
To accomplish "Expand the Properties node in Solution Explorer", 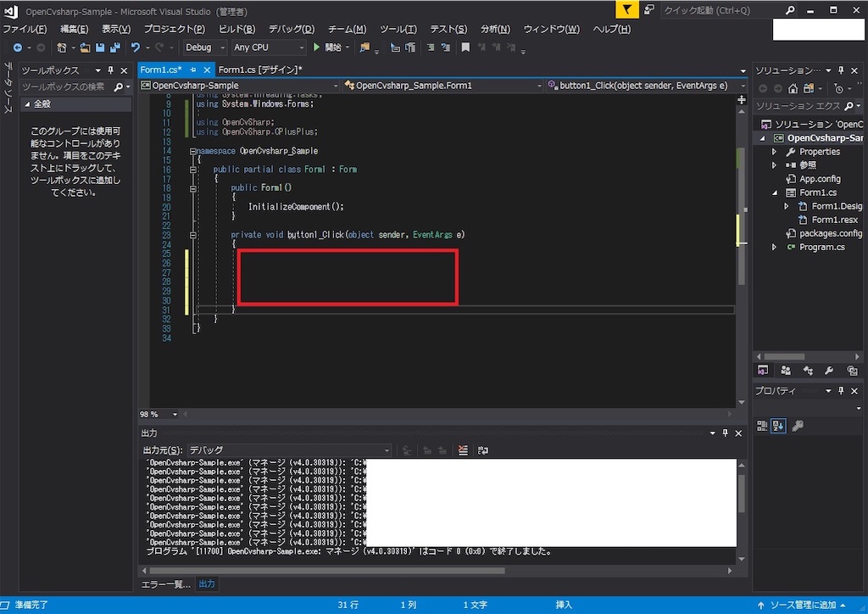I will [774, 152].
